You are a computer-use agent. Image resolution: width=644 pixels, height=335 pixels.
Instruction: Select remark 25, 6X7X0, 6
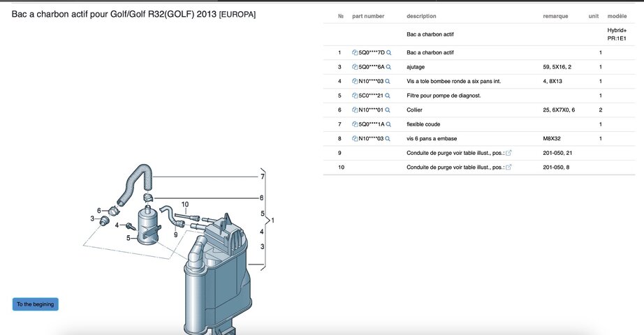tap(559, 110)
